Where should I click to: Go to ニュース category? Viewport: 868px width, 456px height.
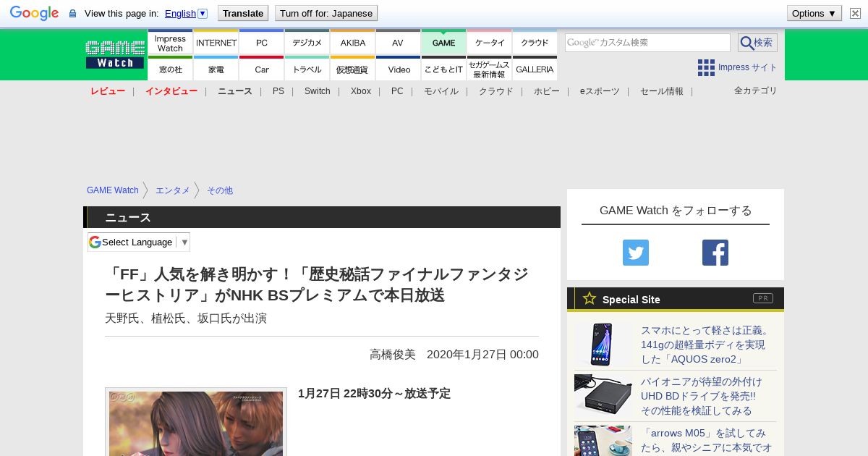point(235,91)
